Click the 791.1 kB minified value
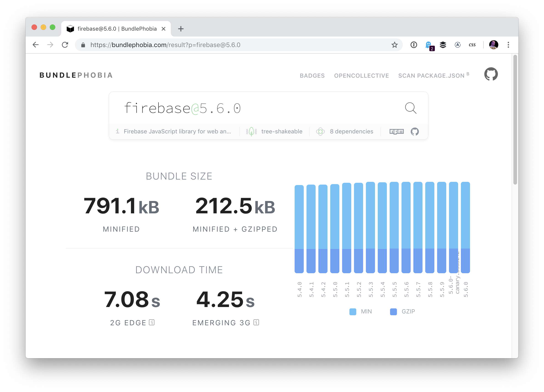This screenshot has width=544, height=392. point(121,206)
